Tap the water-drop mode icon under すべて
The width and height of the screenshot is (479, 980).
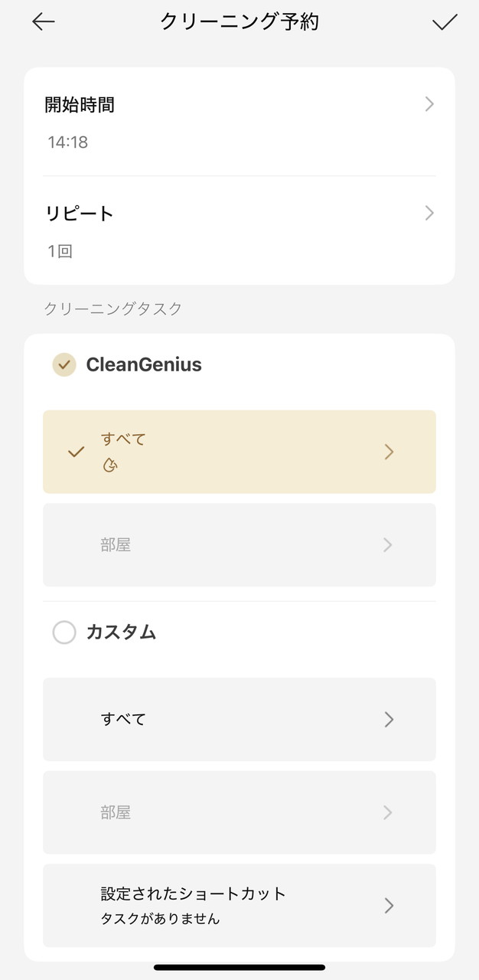pyautogui.click(x=110, y=465)
